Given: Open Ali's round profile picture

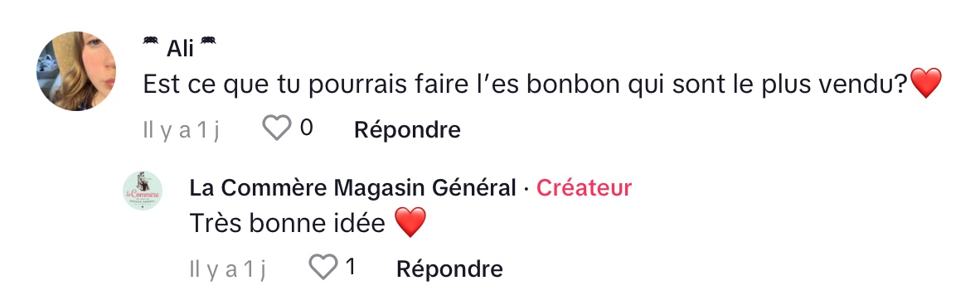Looking at the screenshot, I should 76,71.
